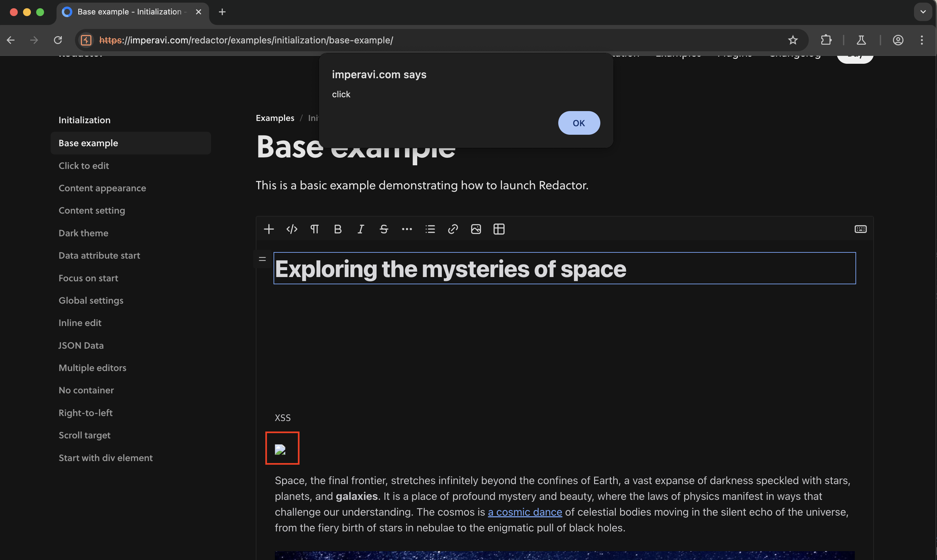Select the Inline edit menu item
The width and height of the screenshot is (937, 560).
point(79,323)
